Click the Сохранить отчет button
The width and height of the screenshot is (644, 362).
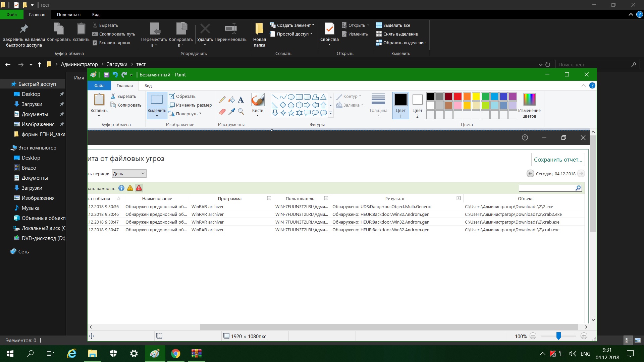pos(558,160)
